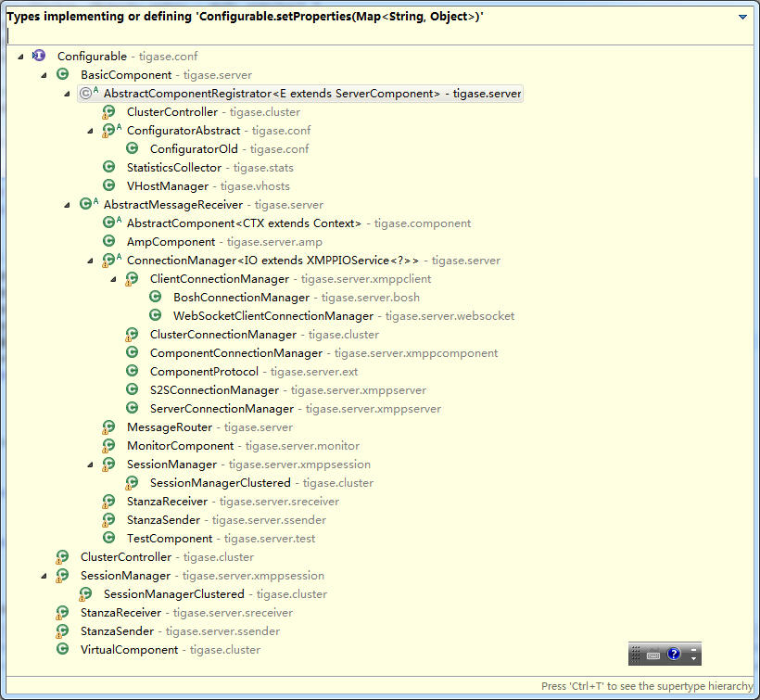Viewport: 760px width, 700px height.
Task: Click the VHostManager class icon
Action: (x=108, y=186)
